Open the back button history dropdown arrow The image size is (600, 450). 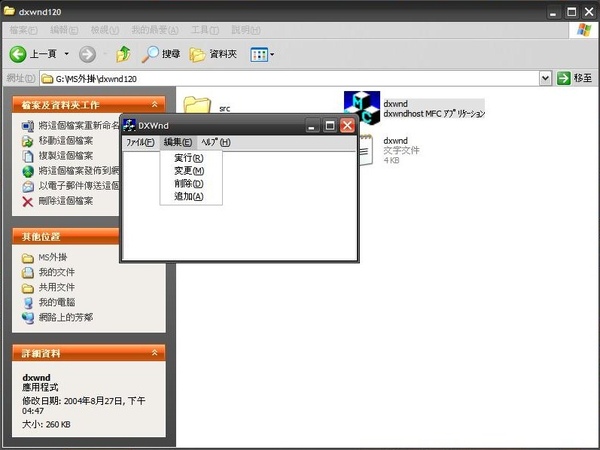click(67, 54)
